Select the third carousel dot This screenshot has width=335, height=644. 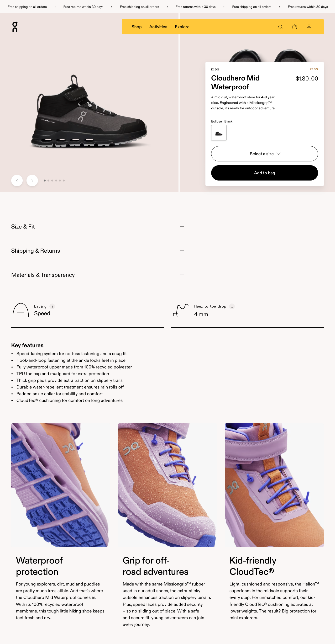tap(52, 181)
